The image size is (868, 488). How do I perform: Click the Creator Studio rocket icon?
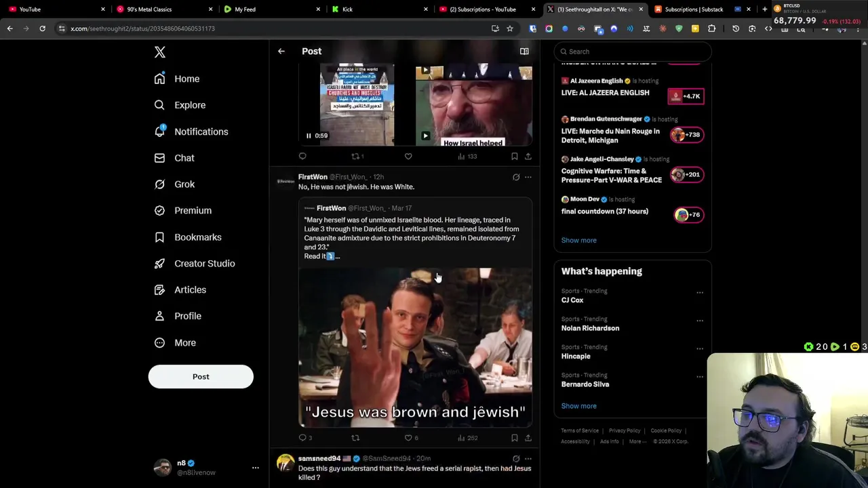(159, 264)
